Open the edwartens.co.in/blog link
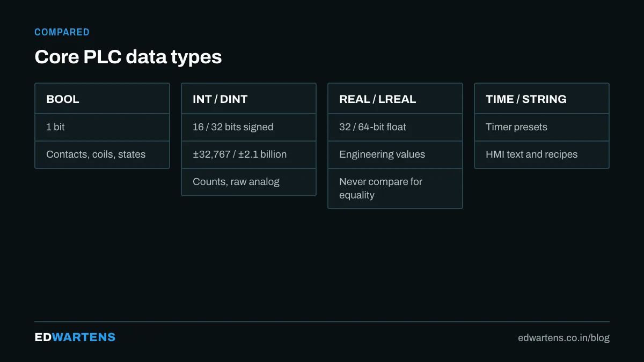This screenshot has width=644, height=362. (563, 338)
